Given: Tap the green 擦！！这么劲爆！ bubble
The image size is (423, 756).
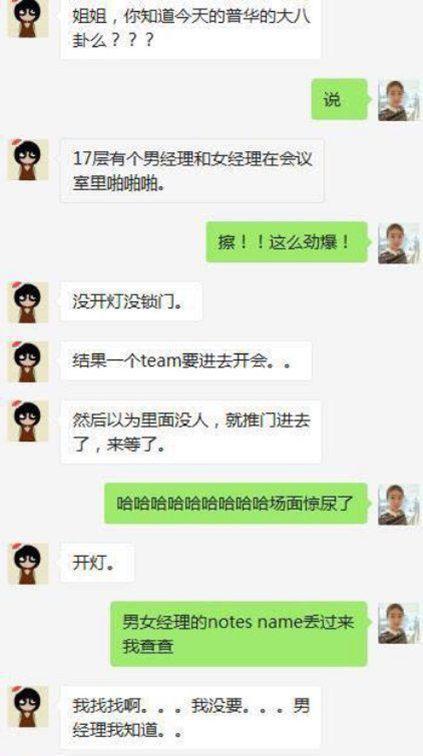Looking at the screenshot, I should (287, 242).
